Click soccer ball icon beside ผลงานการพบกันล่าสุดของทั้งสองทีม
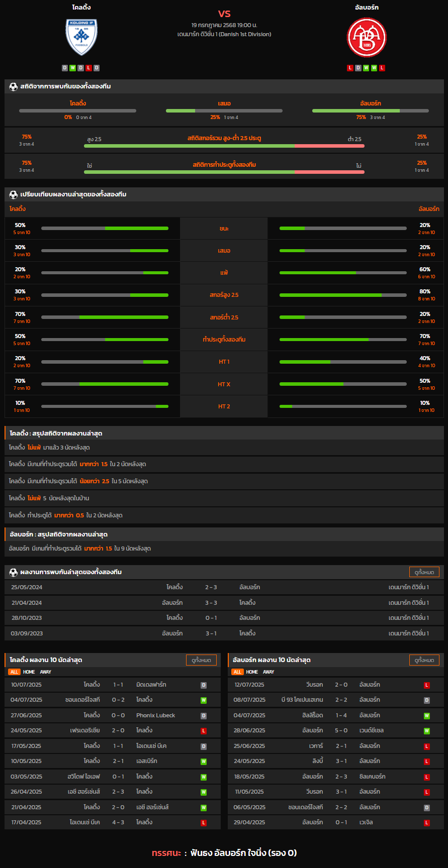The image size is (448, 868). pyautogui.click(x=14, y=572)
